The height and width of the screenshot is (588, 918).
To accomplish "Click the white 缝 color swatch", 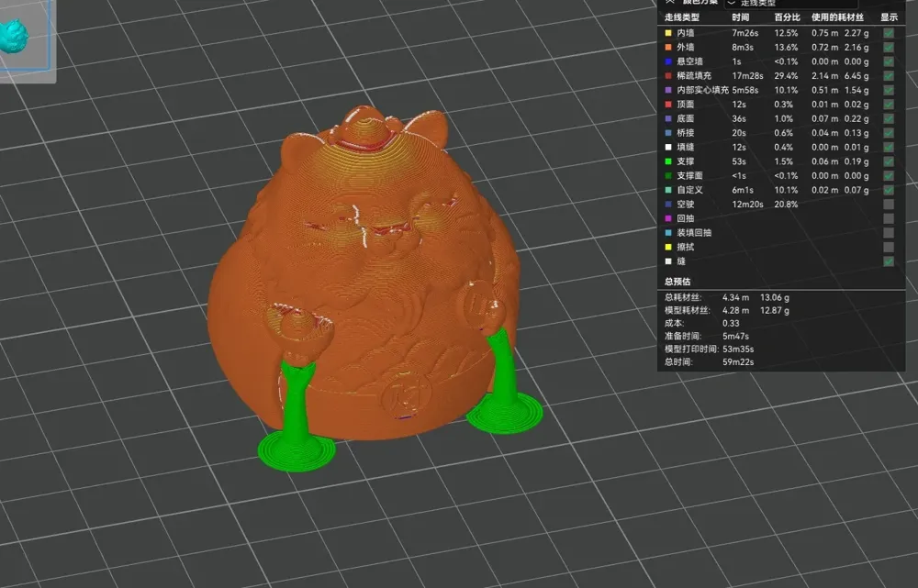I will [x=668, y=261].
